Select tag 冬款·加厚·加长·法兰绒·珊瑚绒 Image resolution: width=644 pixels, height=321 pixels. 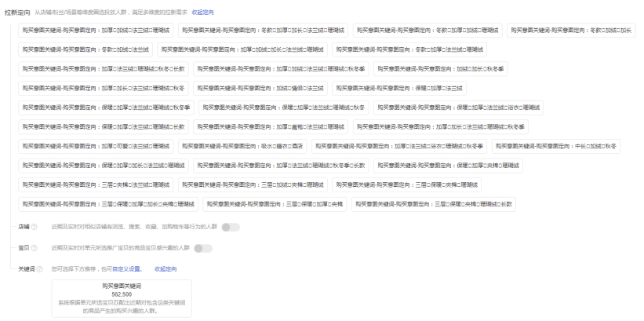[x=264, y=31]
